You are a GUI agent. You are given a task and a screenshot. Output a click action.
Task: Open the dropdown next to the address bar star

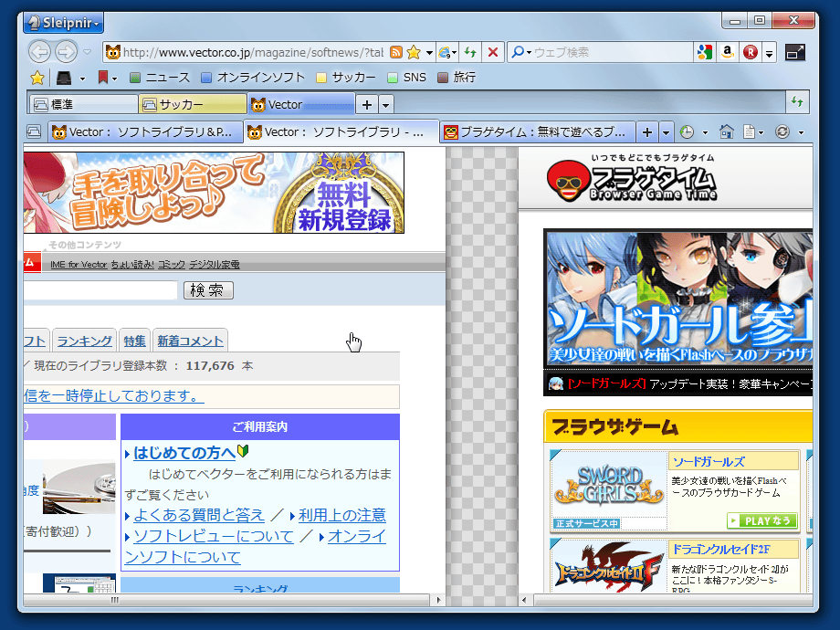[429, 53]
